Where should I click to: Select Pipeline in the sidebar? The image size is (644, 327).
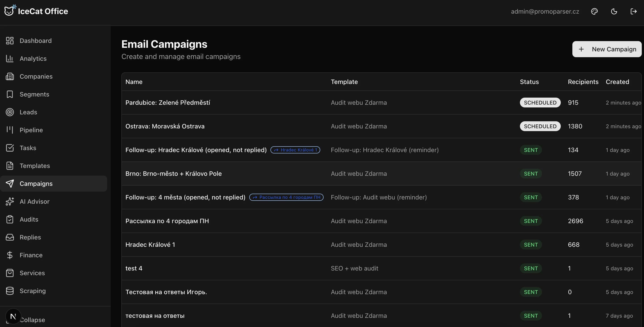pos(31,130)
